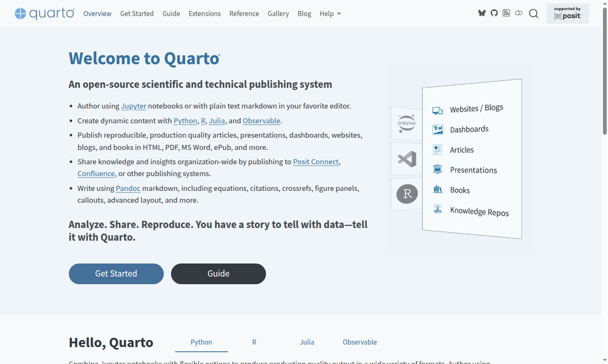The height and width of the screenshot is (364, 608).
Task: Click the supported by Posit badge
Action: pyautogui.click(x=567, y=14)
